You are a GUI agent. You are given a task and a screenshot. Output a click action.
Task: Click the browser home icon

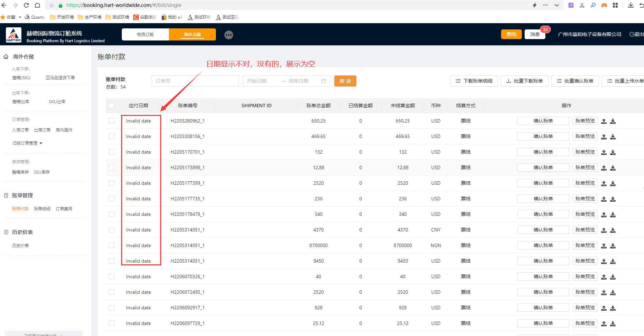pyautogui.click(x=37, y=5)
